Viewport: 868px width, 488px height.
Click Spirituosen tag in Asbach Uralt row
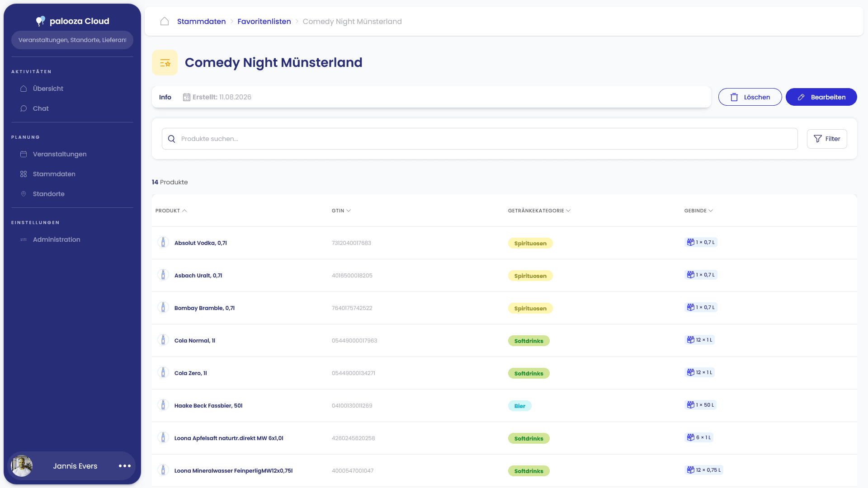(x=530, y=276)
